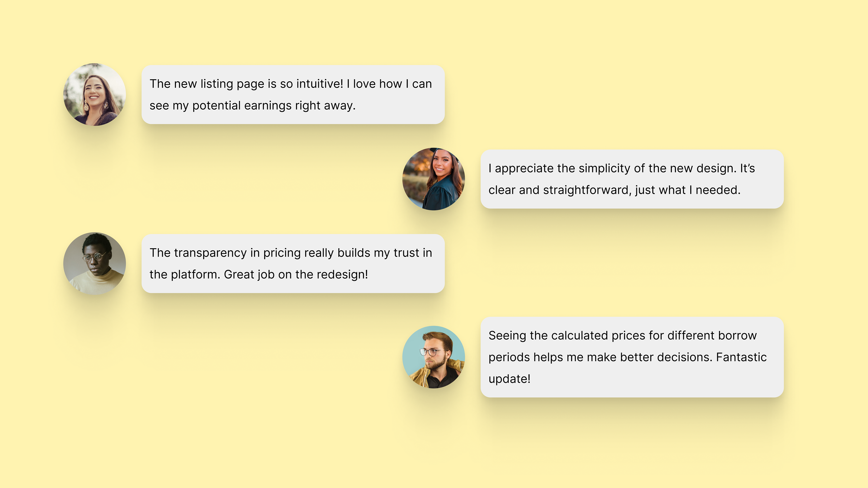Select the word "Fantastic" in the last testimonial
The height and width of the screenshot is (488, 868).
pos(741,357)
